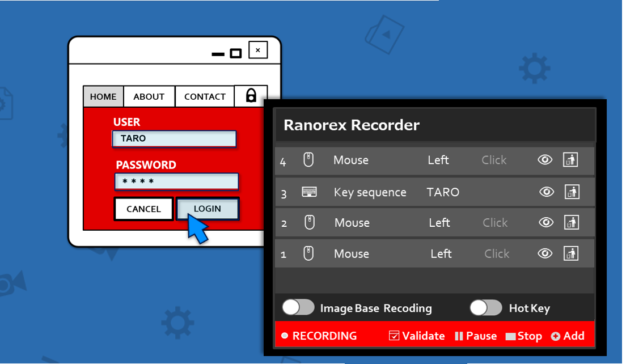Delete recorded step 2 with trash icon
Image resolution: width=626 pixels, height=364 pixels.
coord(572,222)
